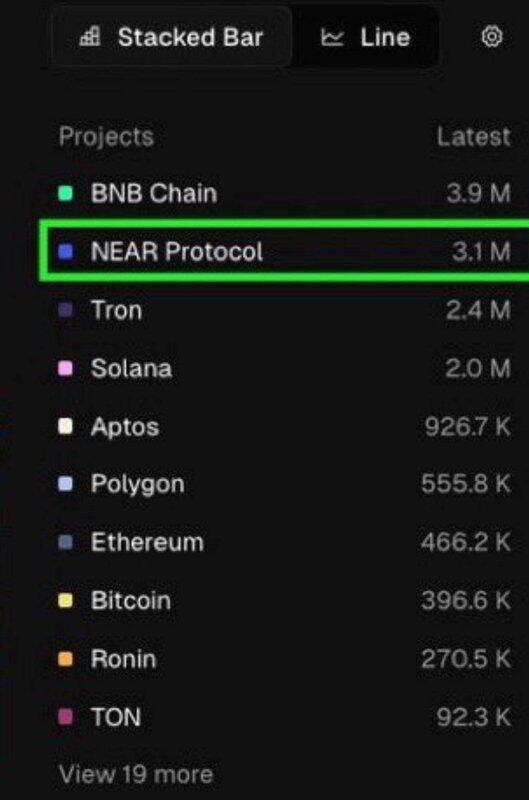Open the settings gear icon

[x=492, y=37]
